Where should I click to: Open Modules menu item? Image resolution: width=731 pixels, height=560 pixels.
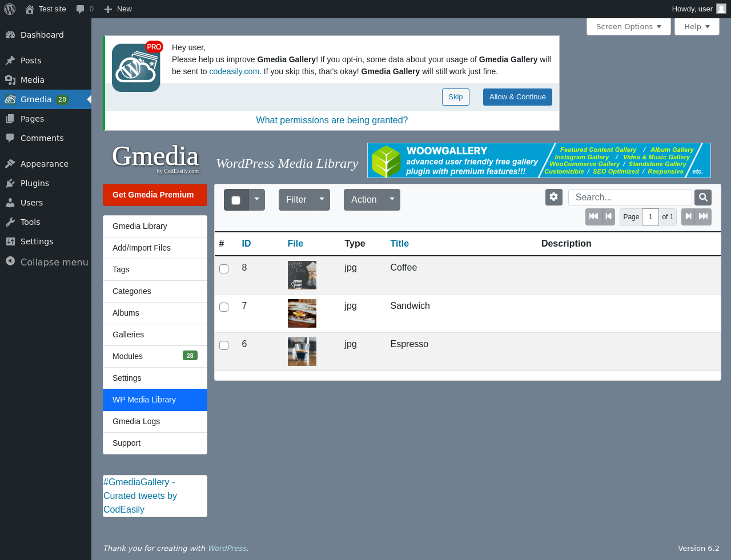pos(155,356)
